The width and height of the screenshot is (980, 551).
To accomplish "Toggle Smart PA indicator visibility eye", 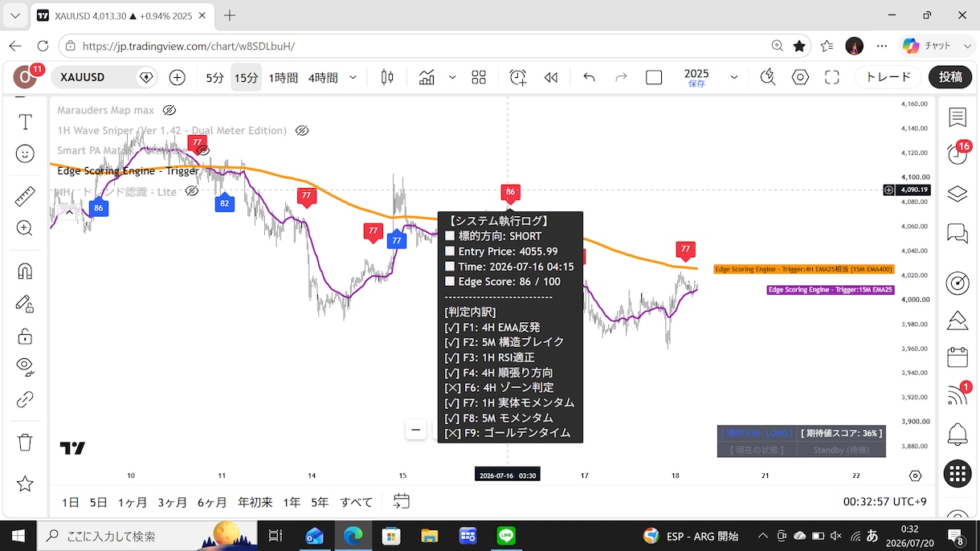I will pyautogui.click(x=202, y=150).
